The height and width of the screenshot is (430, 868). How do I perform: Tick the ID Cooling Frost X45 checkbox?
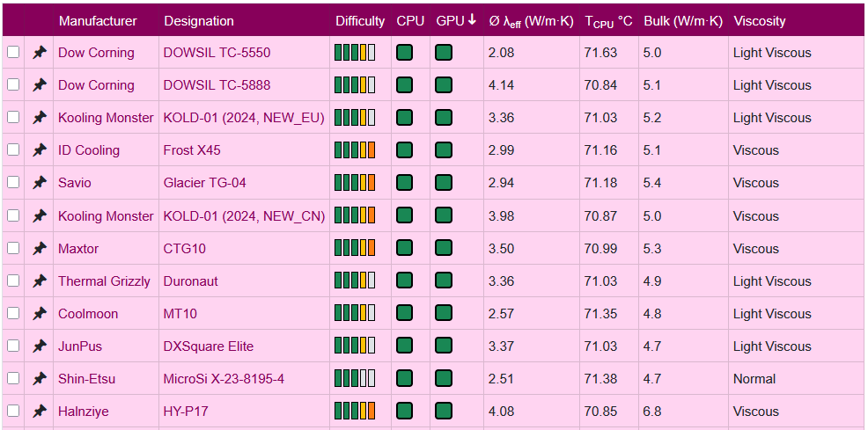[x=12, y=149]
